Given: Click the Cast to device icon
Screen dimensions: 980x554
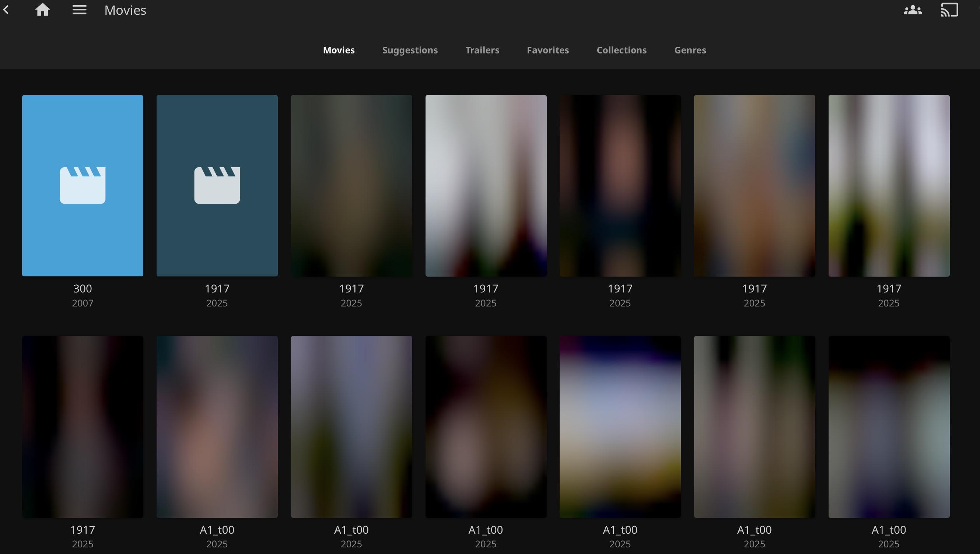Looking at the screenshot, I should pyautogui.click(x=949, y=10).
